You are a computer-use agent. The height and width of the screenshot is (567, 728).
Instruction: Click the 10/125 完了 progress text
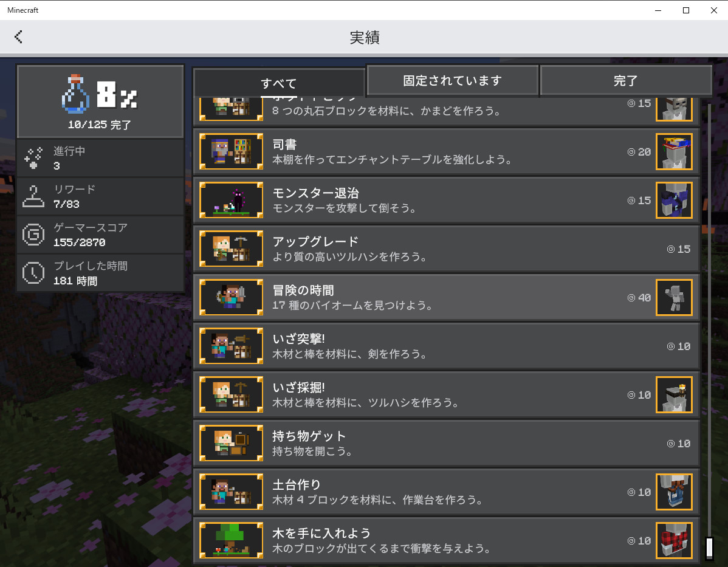pyautogui.click(x=100, y=125)
